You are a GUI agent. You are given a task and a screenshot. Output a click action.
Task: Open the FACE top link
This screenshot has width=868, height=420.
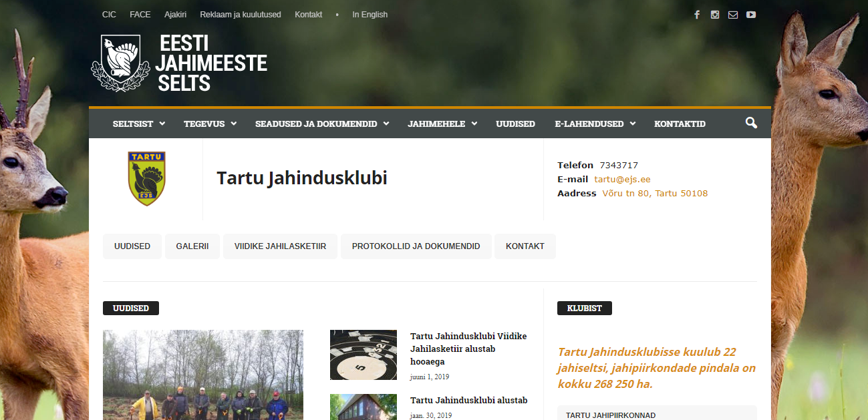[x=140, y=15]
